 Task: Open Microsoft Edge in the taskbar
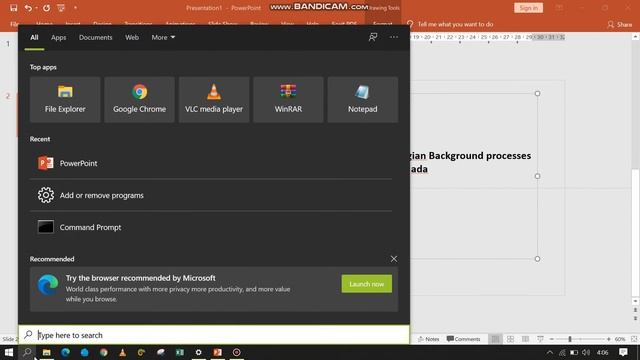click(x=65, y=352)
